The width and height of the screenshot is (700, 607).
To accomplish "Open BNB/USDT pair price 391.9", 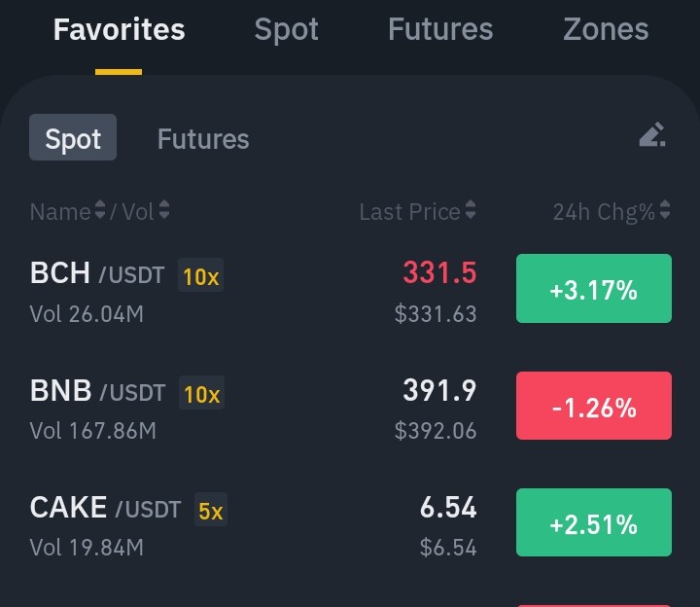I will [x=439, y=390].
